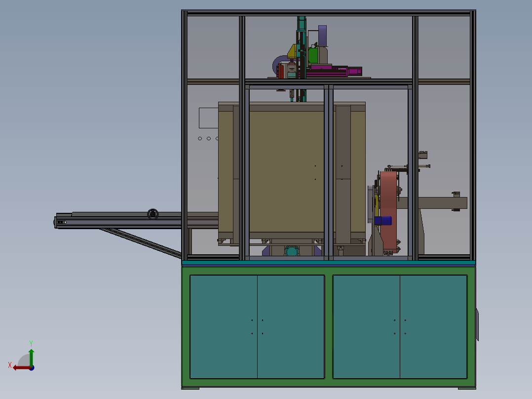The height and width of the screenshot is (399, 532).
Task: Select the yellow wedge part on the gantry
Action: coord(292,51)
